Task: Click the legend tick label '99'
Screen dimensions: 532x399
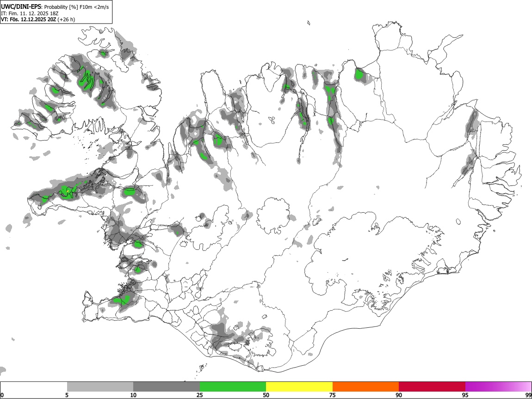Action: tap(528, 395)
